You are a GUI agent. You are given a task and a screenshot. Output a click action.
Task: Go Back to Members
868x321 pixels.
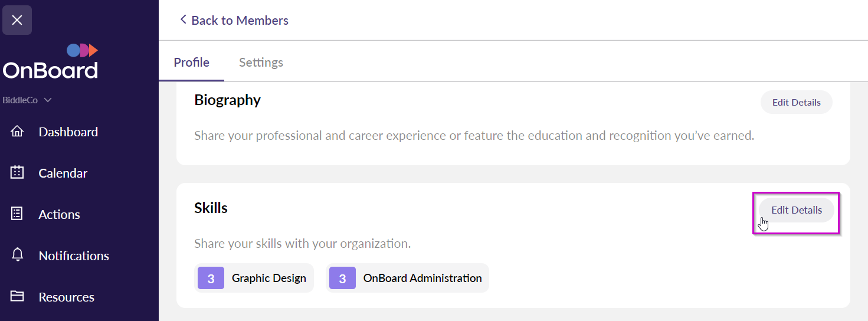click(240, 20)
